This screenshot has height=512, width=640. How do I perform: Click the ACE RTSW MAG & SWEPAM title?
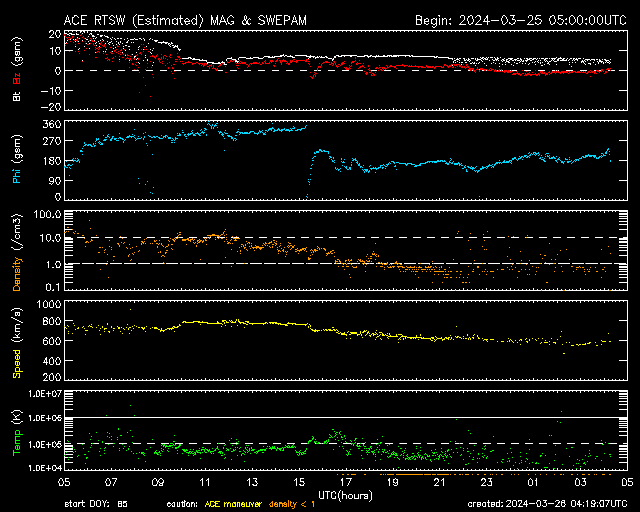pyautogui.click(x=185, y=20)
